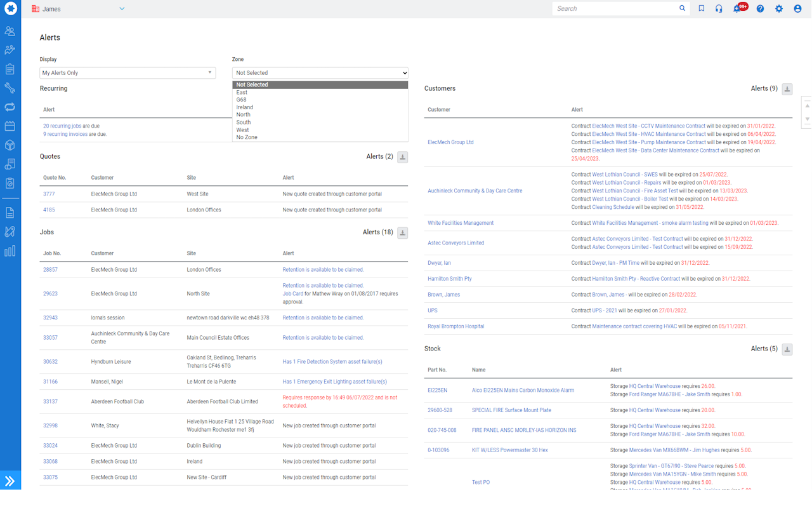The width and height of the screenshot is (812, 508).
Task: Click the star logo in the sidebar
Action: tap(10, 9)
